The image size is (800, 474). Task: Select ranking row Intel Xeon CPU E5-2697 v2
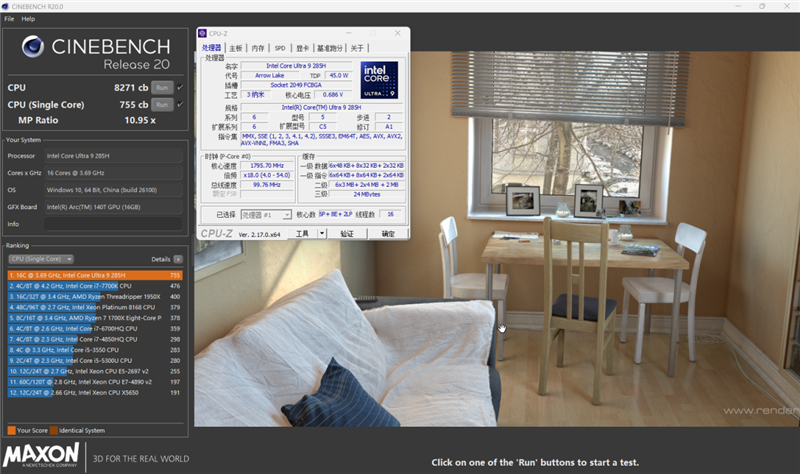95,371
